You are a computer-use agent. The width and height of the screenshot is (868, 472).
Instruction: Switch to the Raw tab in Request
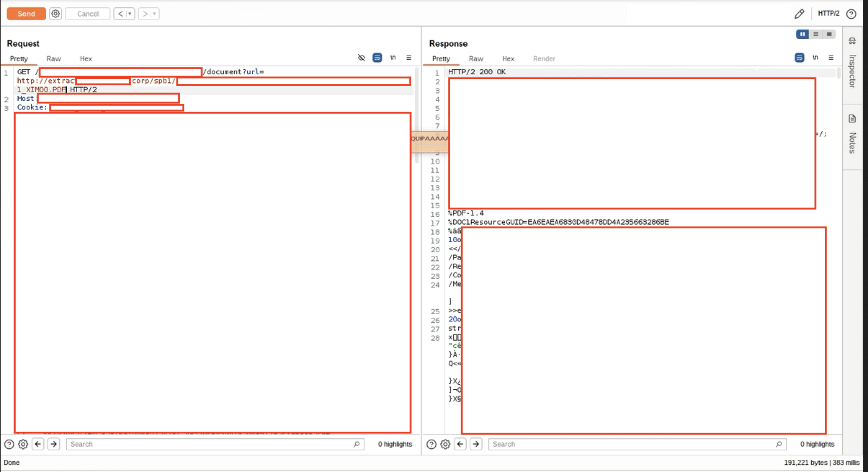[x=53, y=59]
